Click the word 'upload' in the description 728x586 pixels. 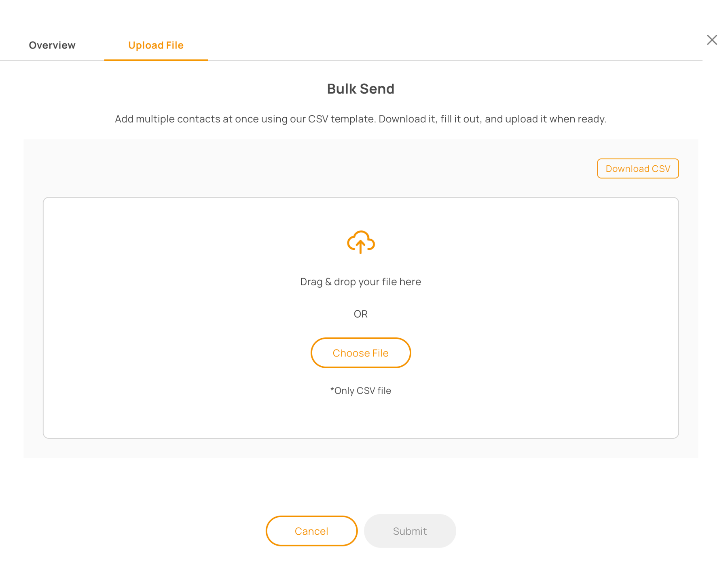(522, 119)
